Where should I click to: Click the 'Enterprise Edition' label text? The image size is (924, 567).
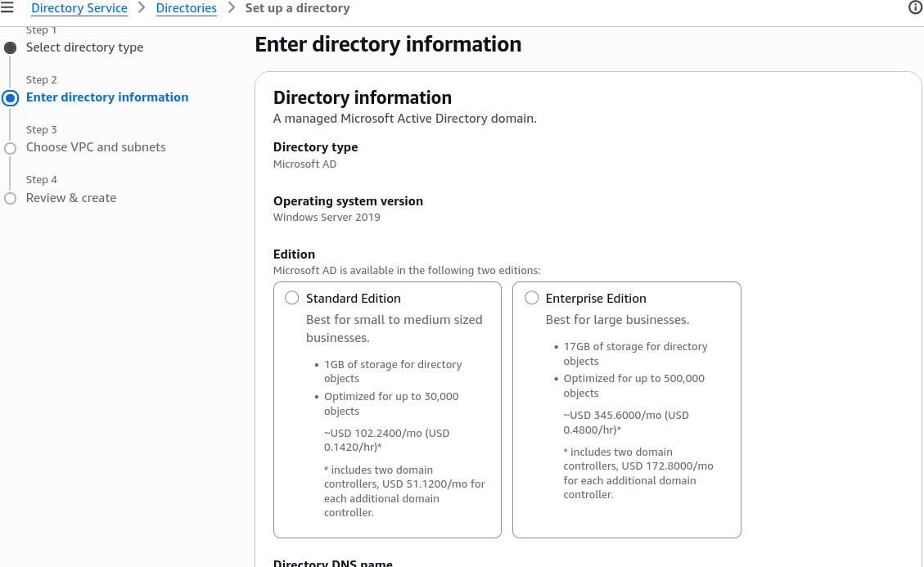pyautogui.click(x=596, y=299)
